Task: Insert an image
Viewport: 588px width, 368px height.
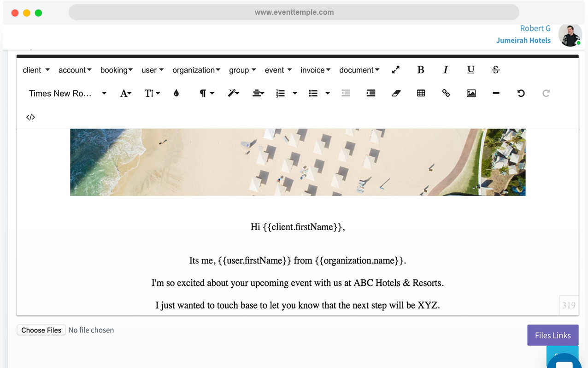Action: point(471,93)
